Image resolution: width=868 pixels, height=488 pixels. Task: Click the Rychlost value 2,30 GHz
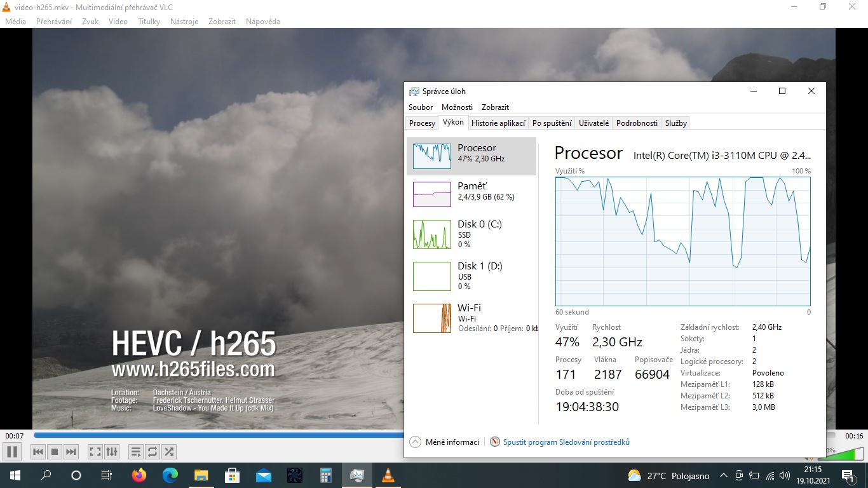point(618,342)
